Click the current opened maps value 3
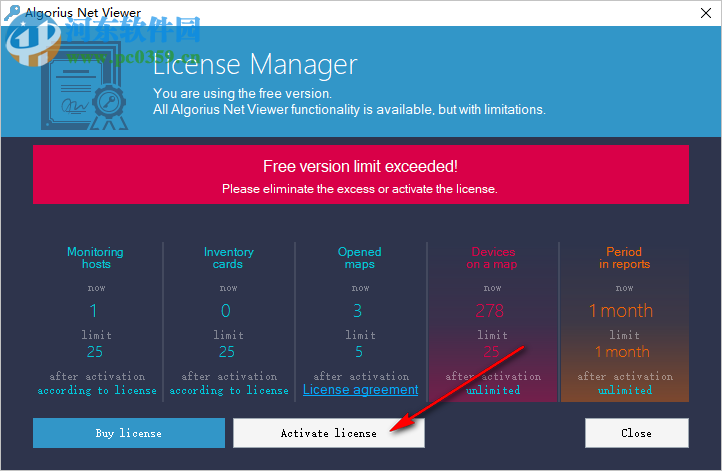The height and width of the screenshot is (471, 722). [358, 311]
